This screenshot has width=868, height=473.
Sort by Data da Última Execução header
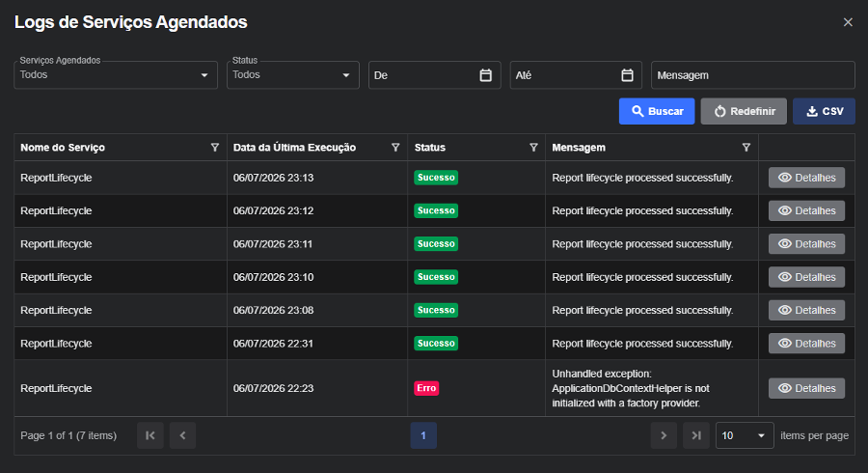(x=294, y=148)
